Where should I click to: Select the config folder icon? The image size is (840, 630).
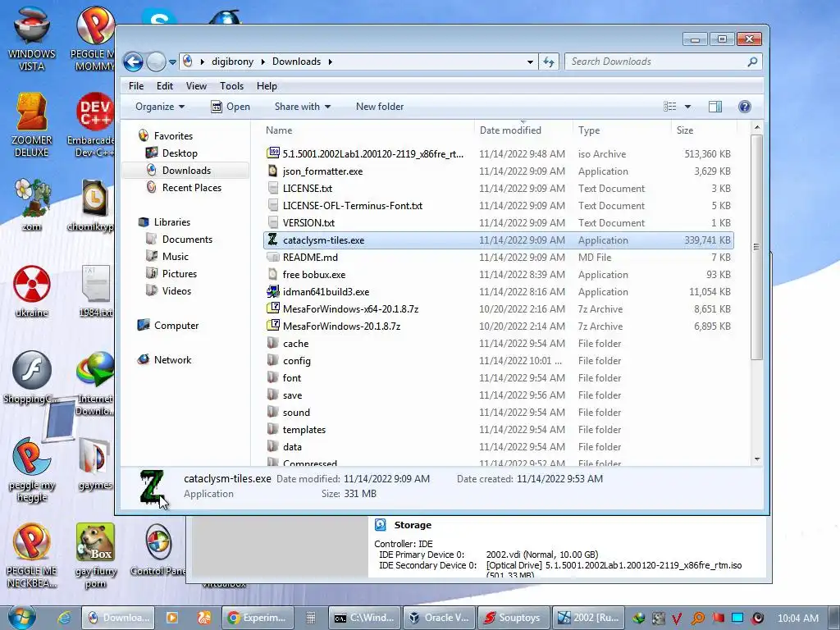pyautogui.click(x=273, y=360)
